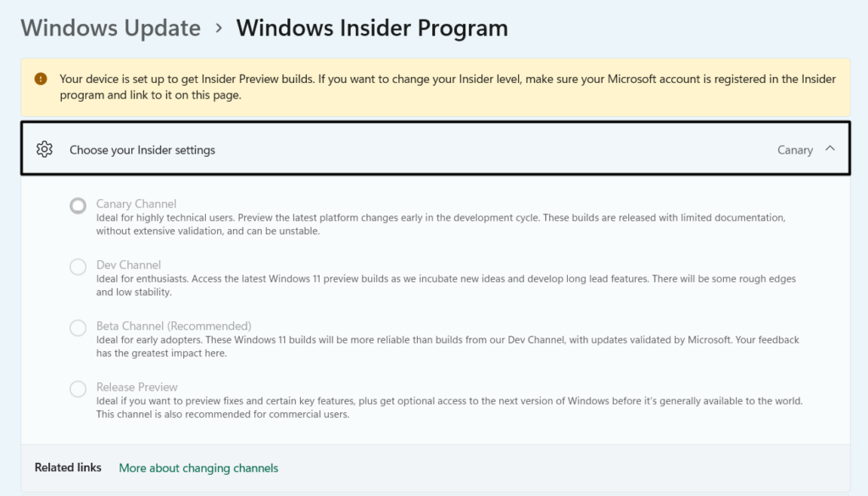Open 'More about changing channels' link
This screenshot has width=868, height=496.
coord(198,468)
